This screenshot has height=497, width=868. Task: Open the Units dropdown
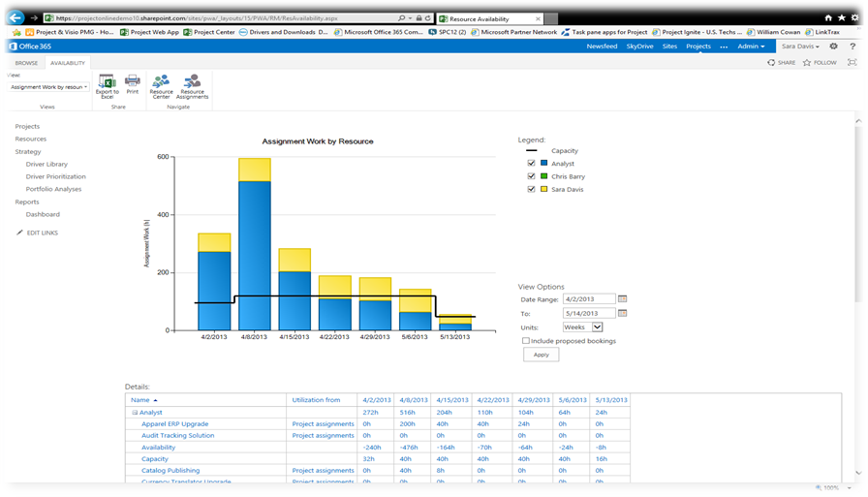point(598,327)
